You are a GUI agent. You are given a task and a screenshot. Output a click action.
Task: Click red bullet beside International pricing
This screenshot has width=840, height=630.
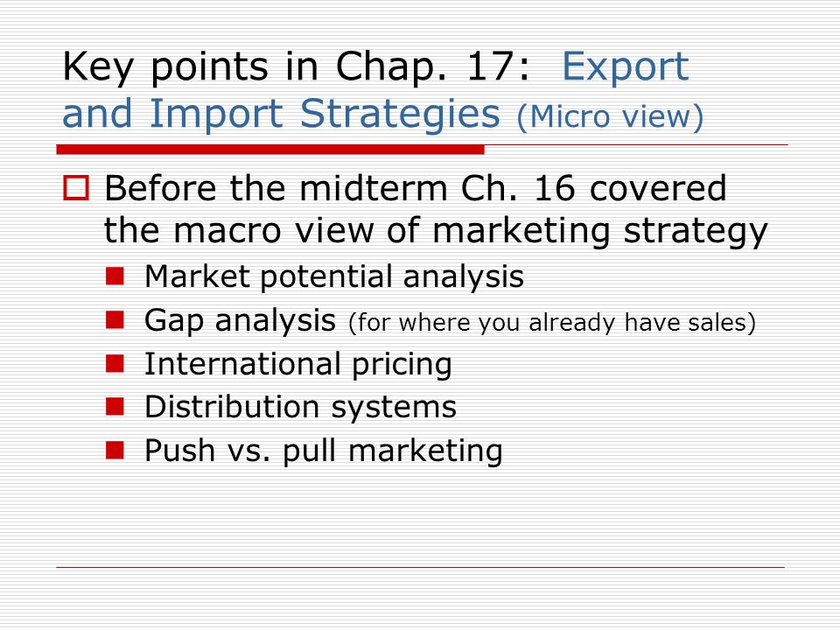click(x=115, y=364)
